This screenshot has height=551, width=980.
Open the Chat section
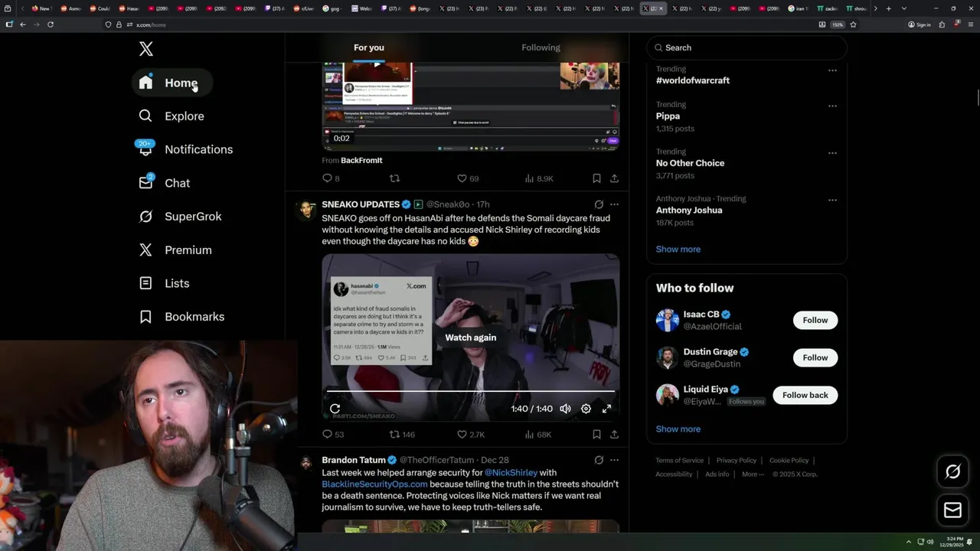pyautogui.click(x=164, y=183)
